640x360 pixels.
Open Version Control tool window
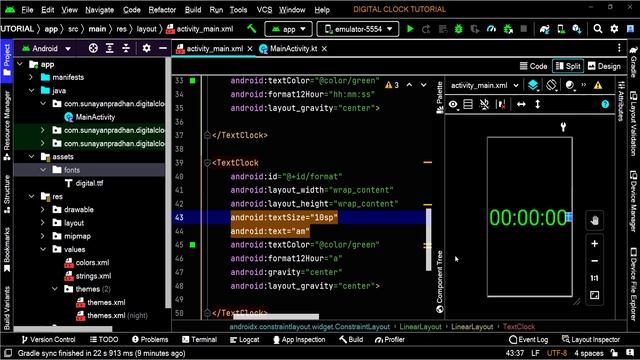pos(48,340)
